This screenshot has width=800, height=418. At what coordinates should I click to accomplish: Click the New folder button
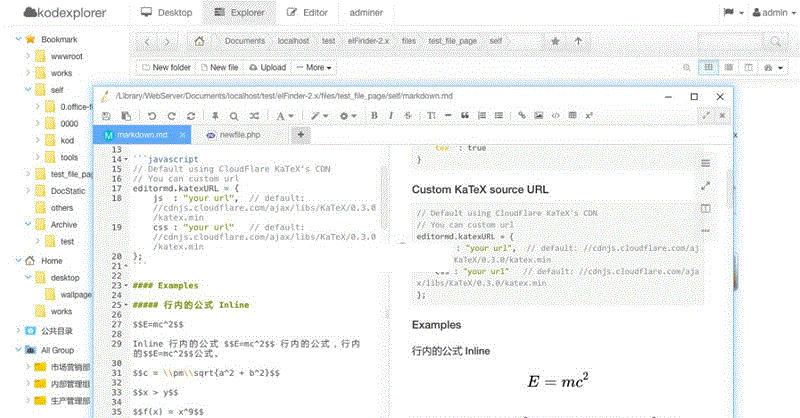click(x=166, y=67)
